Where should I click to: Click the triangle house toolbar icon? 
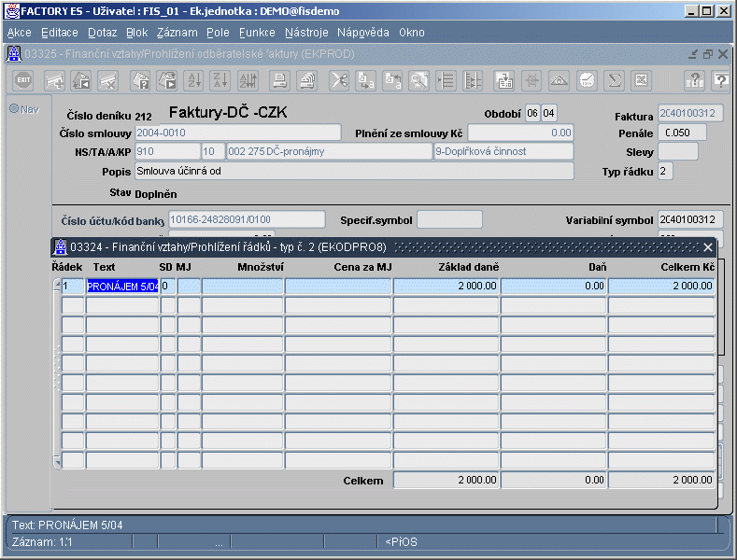[x=559, y=81]
